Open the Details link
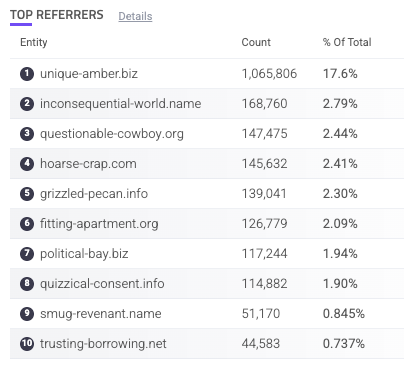This screenshot has height=367, width=413. coord(135,16)
